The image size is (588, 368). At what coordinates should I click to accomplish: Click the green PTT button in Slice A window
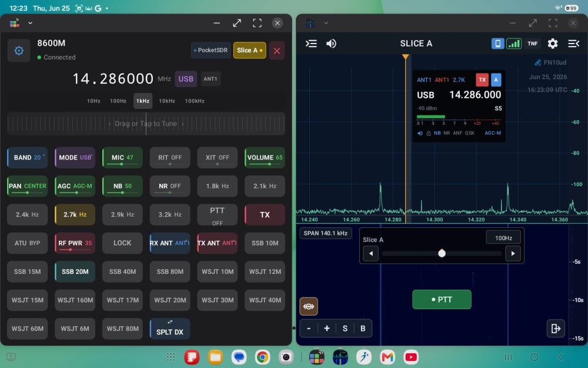[x=442, y=299]
